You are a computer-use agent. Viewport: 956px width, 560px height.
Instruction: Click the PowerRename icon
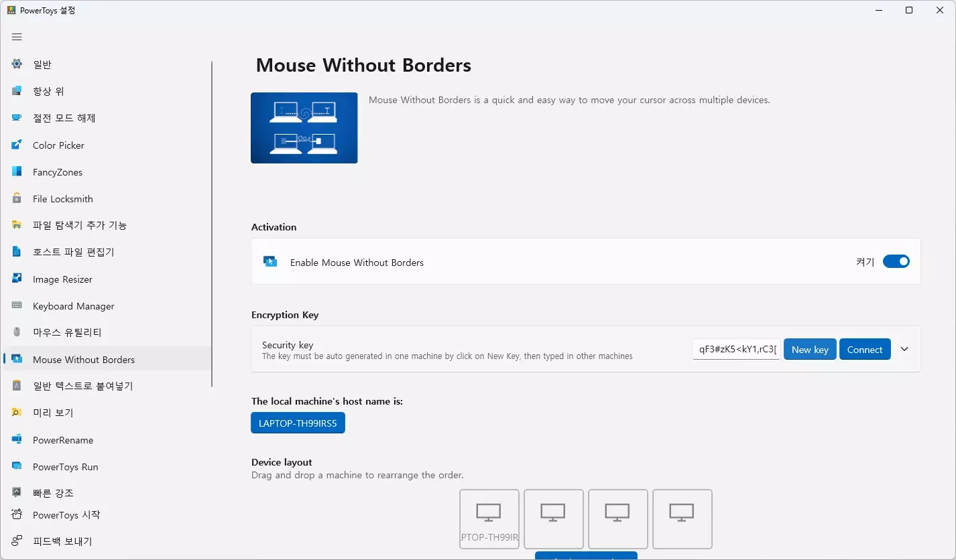pyautogui.click(x=17, y=439)
